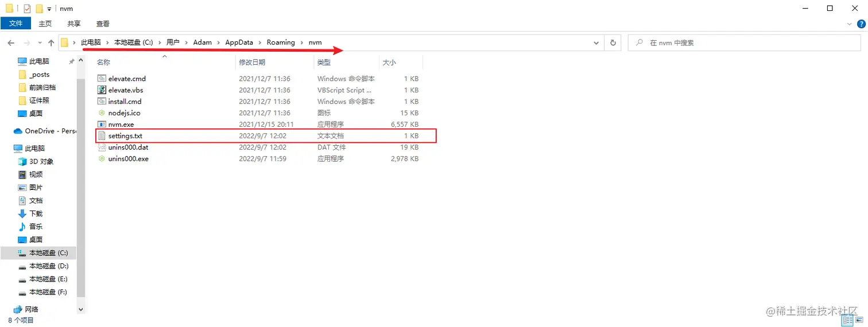Open OneDrive - Personal in sidebar

45,131
